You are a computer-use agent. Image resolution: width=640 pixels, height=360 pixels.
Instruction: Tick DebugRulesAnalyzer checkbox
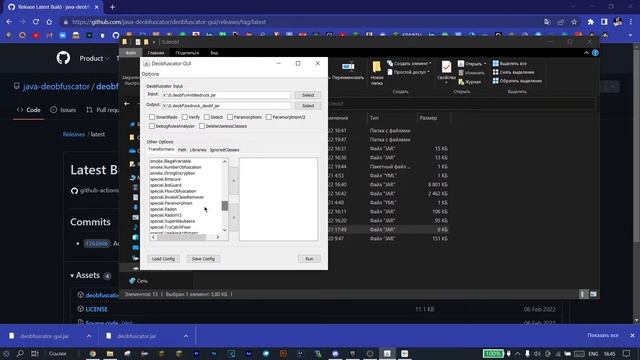(x=152, y=126)
